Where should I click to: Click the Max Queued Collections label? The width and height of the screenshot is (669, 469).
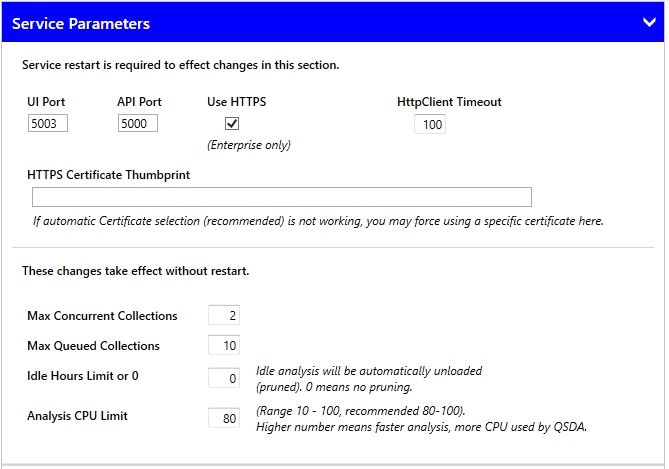(x=93, y=346)
